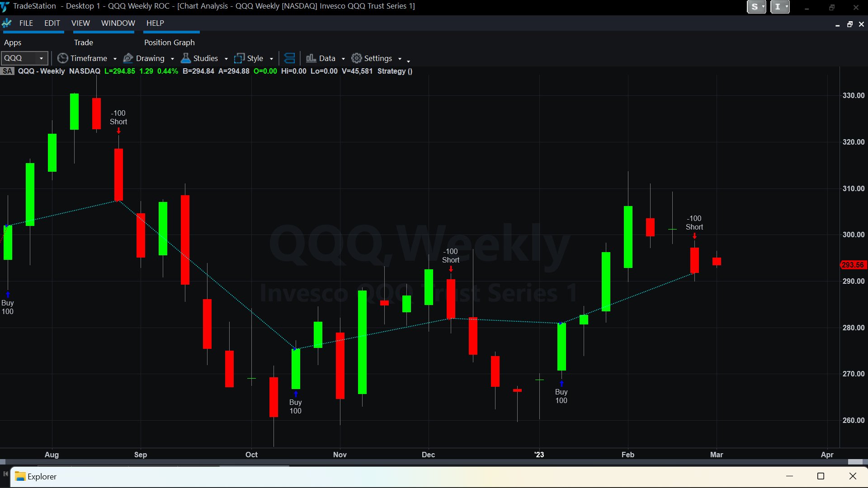This screenshot has height=488, width=868.
Task: Click the Style squares icon
Action: [239, 58]
